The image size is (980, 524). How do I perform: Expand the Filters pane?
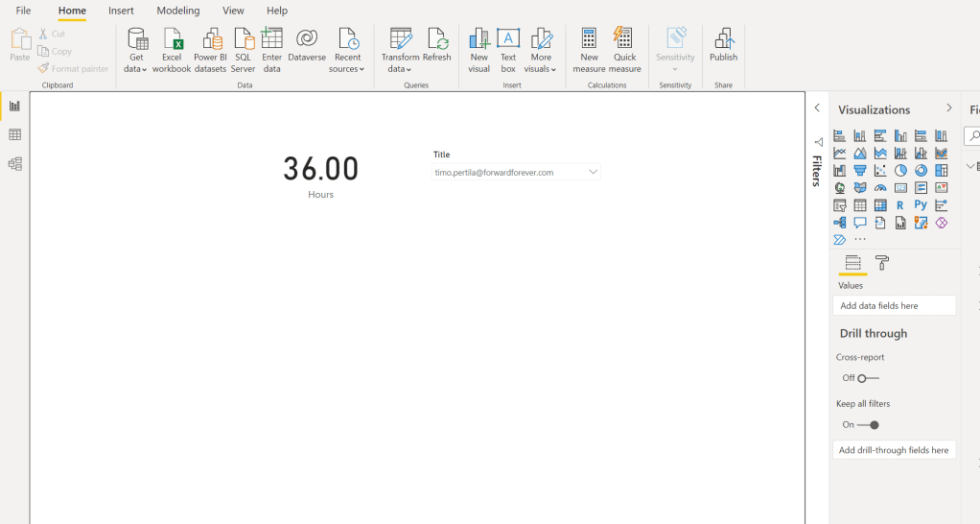(x=817, y=108)
